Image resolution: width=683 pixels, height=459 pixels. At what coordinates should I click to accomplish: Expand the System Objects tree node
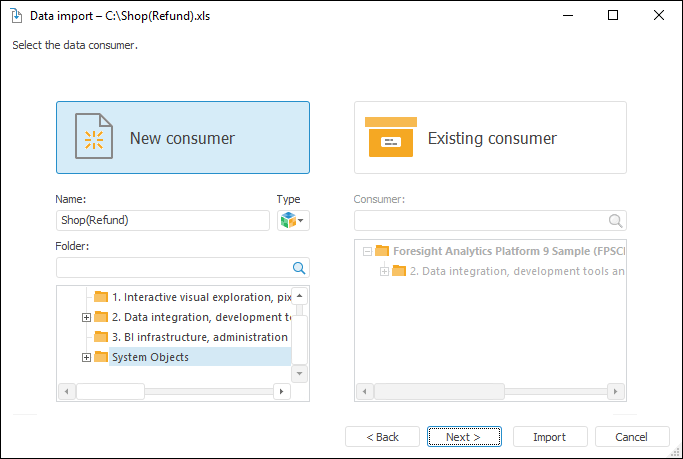click(86, 357)
